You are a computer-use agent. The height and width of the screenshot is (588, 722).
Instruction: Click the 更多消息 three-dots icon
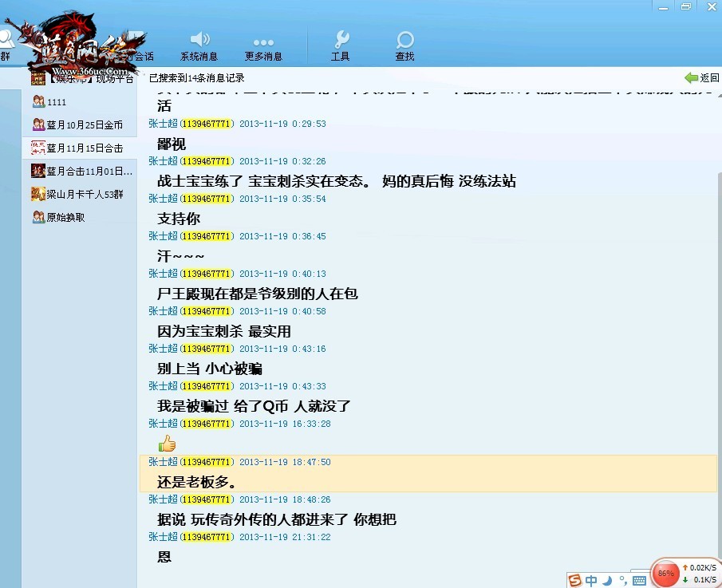click(263, 45)
